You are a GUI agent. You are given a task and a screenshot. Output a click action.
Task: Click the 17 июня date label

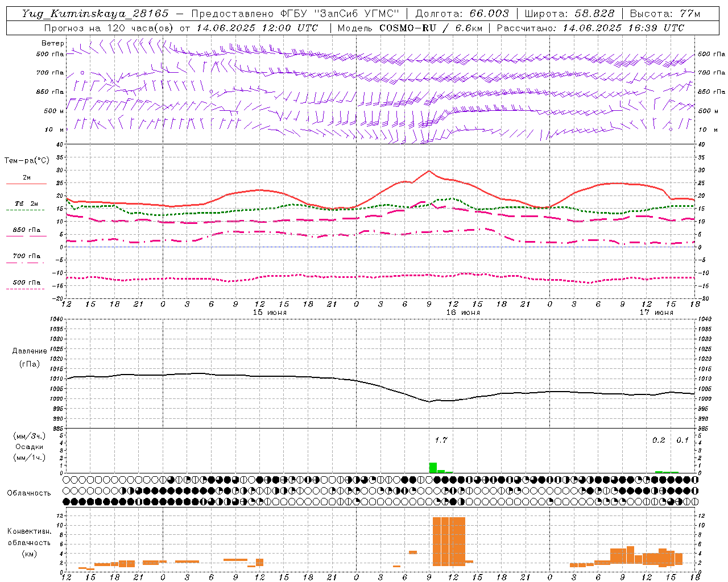point(656,313)
